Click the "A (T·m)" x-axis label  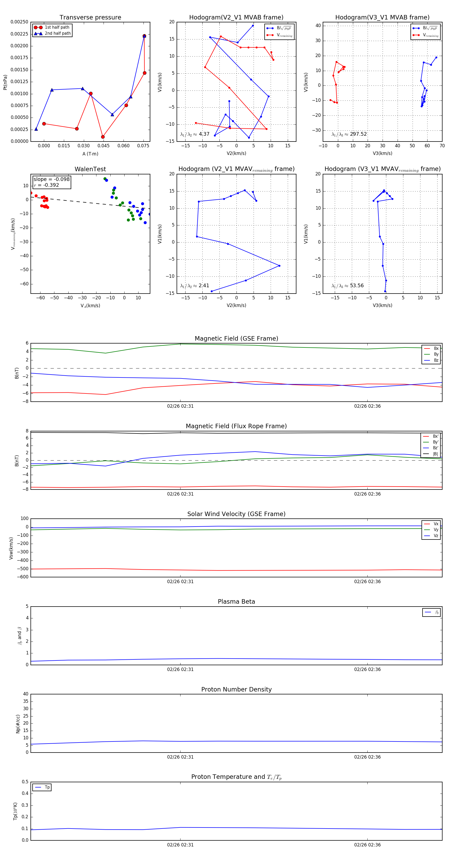coord(90,154)
